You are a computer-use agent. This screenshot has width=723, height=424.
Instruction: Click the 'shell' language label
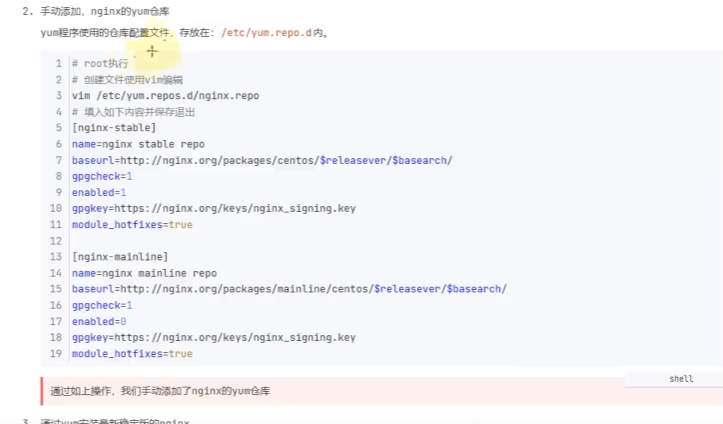681,379
